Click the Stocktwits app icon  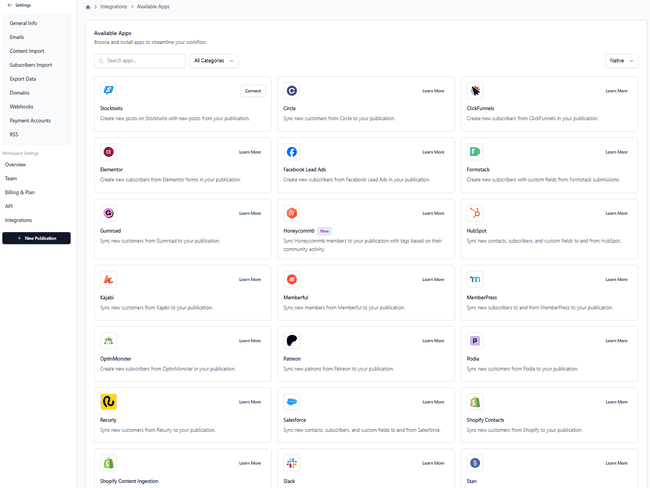tap(108, 90)
